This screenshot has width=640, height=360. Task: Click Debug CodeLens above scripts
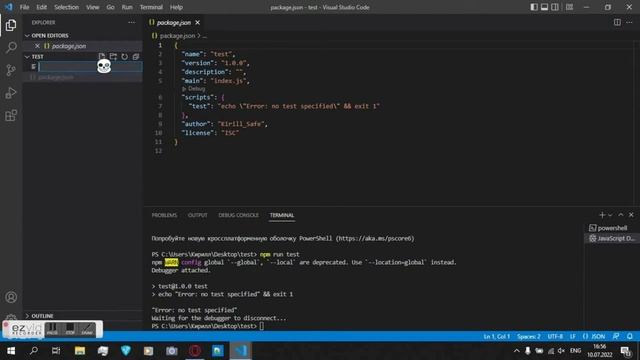tap(194, 89)
